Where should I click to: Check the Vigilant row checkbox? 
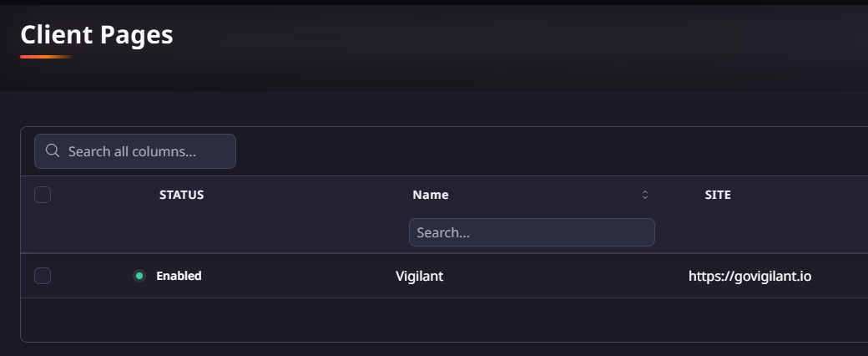coord(43,276)
